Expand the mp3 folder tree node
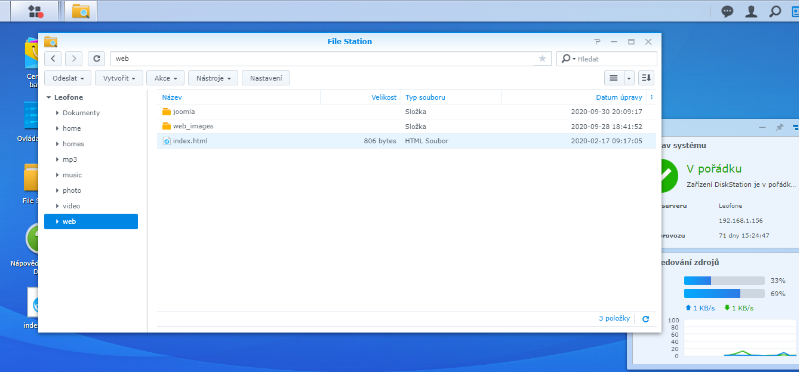 [x=57, y=160]
